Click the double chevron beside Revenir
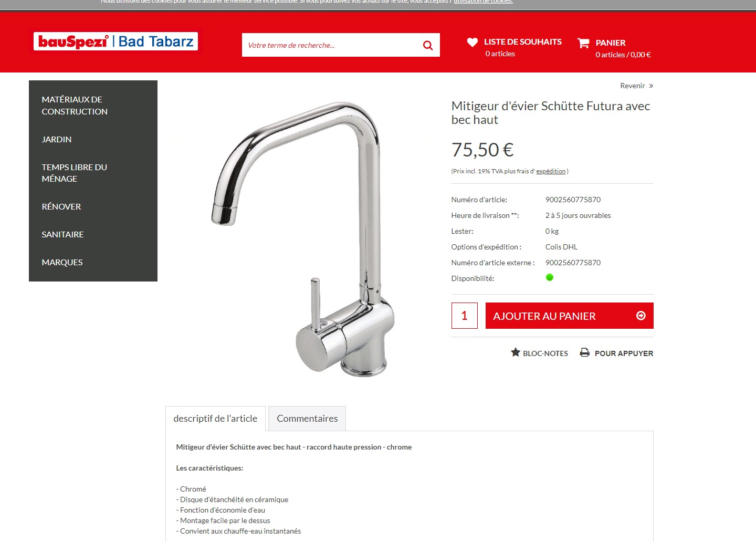This screenshot has height=542, width=756. tap(651, 86)
